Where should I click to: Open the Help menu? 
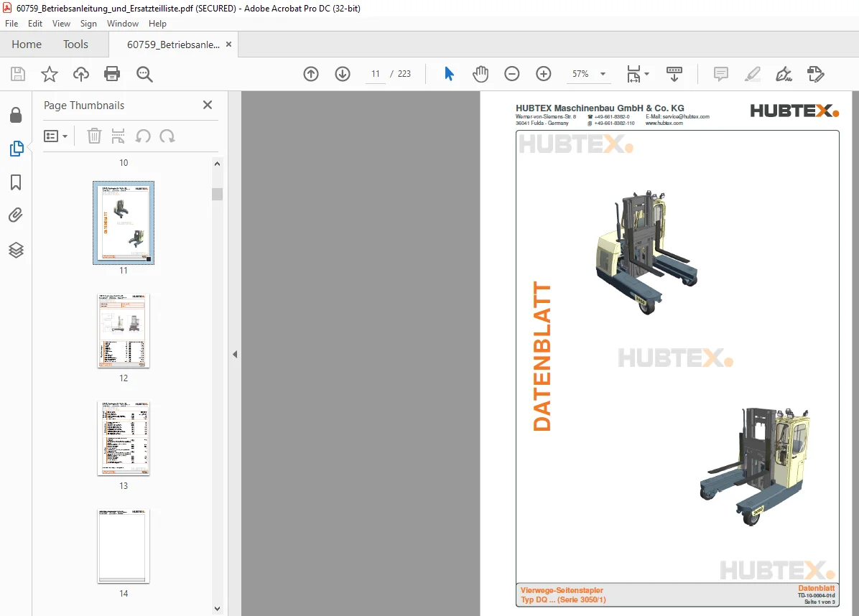[157, 24]
